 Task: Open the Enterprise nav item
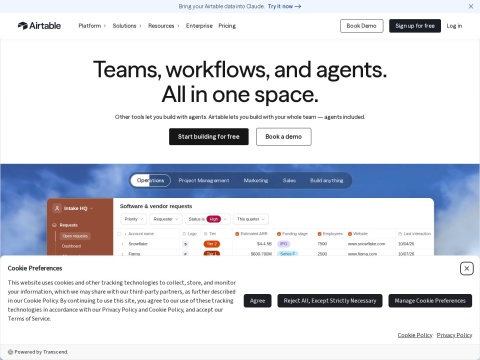coord(199,26)
